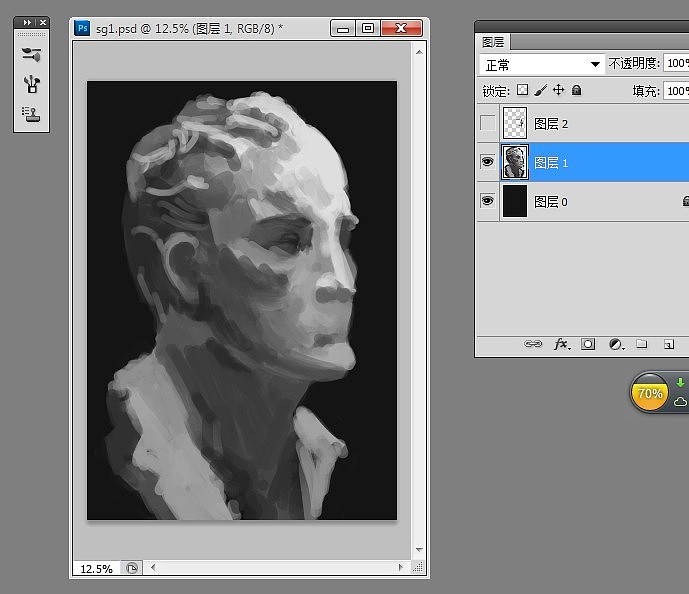Create a new fill or adjustment layer
This screenshot has width=689, height=594.
(x=616, y=344)
